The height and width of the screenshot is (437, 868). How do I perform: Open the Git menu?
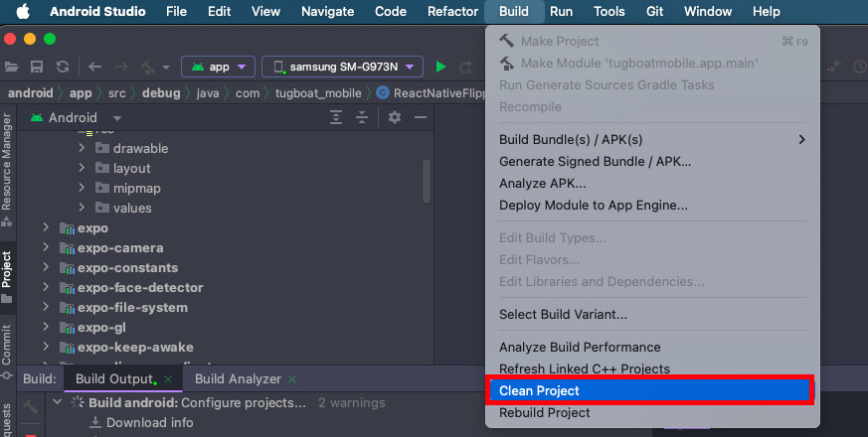[x=654, y=11]
